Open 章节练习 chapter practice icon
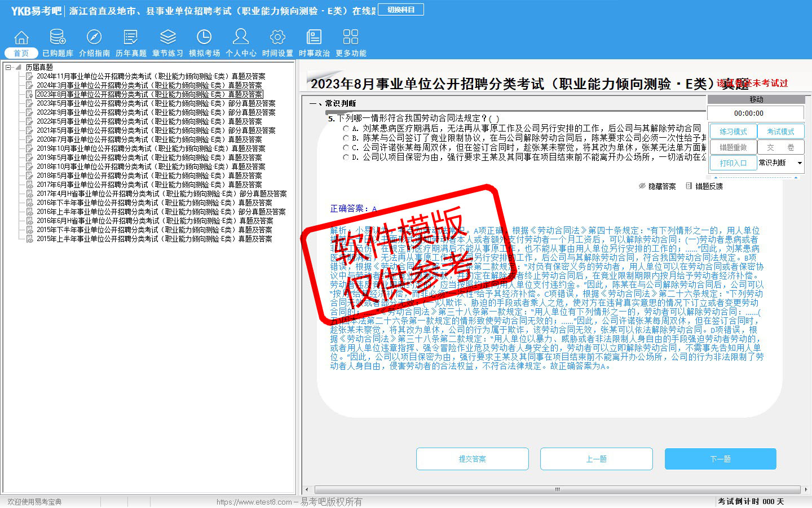Screen dimensions: 812x508 [x=167, y=38]
